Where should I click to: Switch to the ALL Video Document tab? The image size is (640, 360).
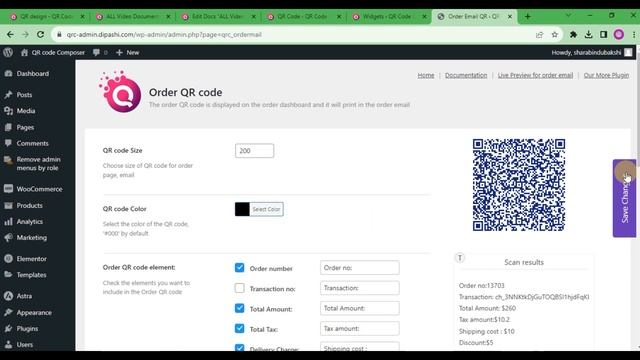click(133, 17)
